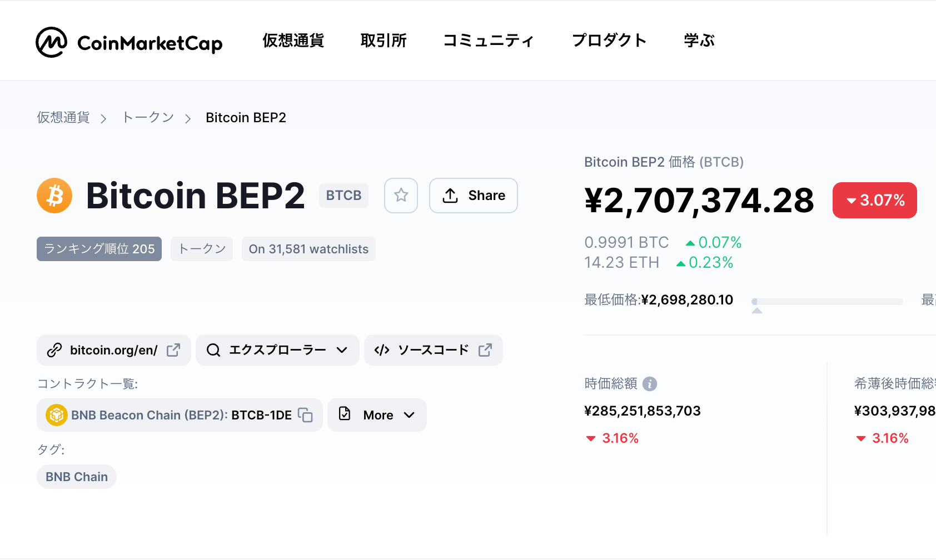The image size is (936, 560).
Task: Click the low-high price range slider bar
Action: [x=827, y=302]
